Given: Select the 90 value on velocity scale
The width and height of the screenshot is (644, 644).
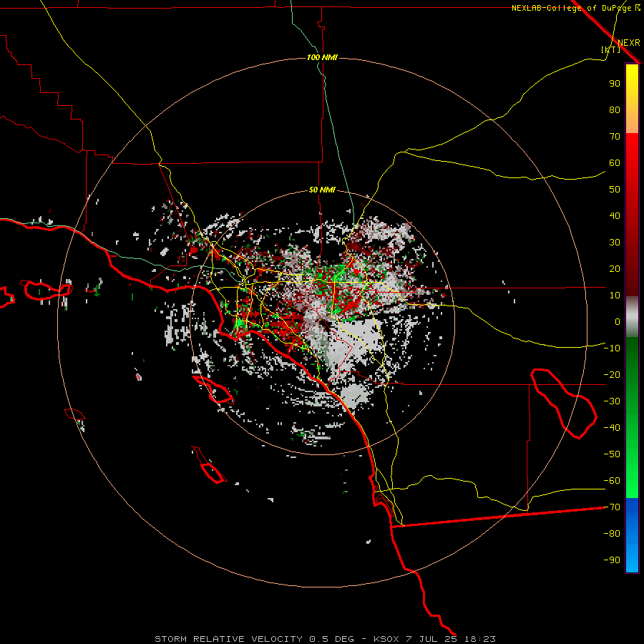Looking at the screenshot, I should pyautogui.click(x=615, y=84).
